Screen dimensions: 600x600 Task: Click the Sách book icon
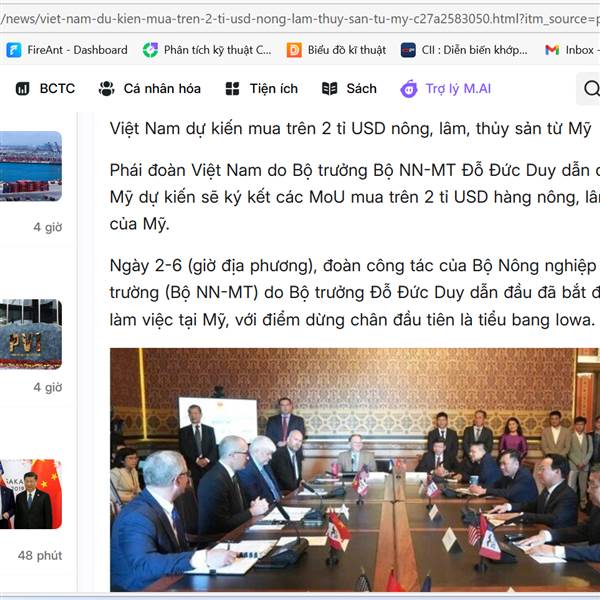[329, 88]
